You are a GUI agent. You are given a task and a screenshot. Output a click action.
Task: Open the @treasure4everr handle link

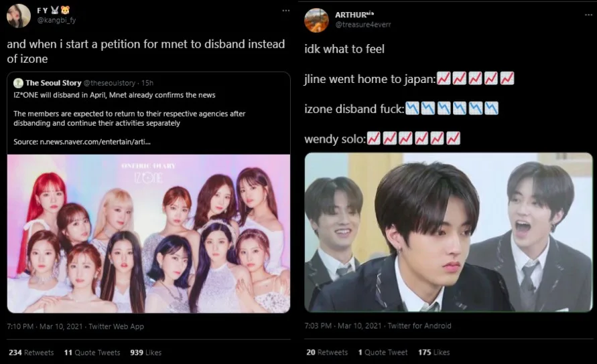click(x=363, y=25)
